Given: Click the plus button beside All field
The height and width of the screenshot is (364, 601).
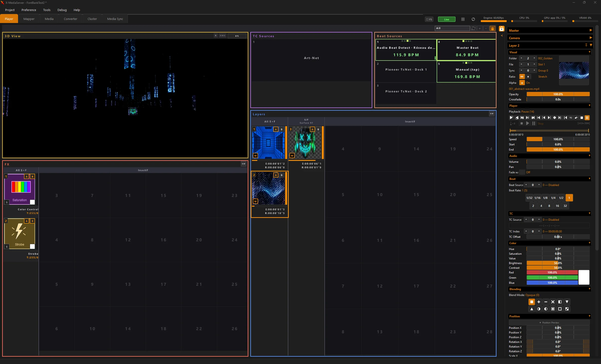Looking at the screenshot, I should tap(480, 28).
